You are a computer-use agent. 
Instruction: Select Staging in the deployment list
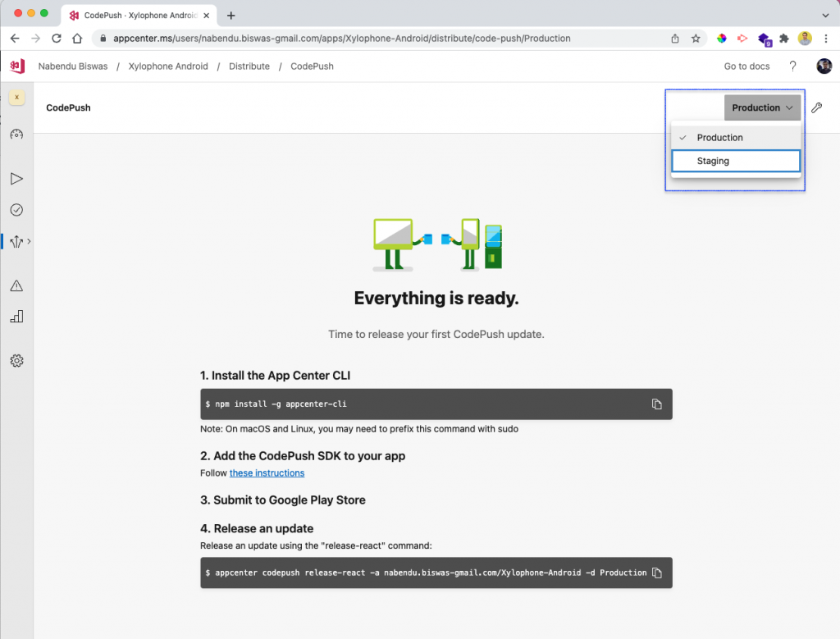coord(736,161)
